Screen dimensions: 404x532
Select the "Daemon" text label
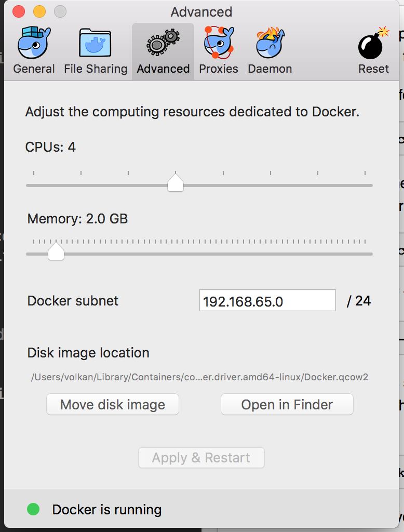[270, 69]
